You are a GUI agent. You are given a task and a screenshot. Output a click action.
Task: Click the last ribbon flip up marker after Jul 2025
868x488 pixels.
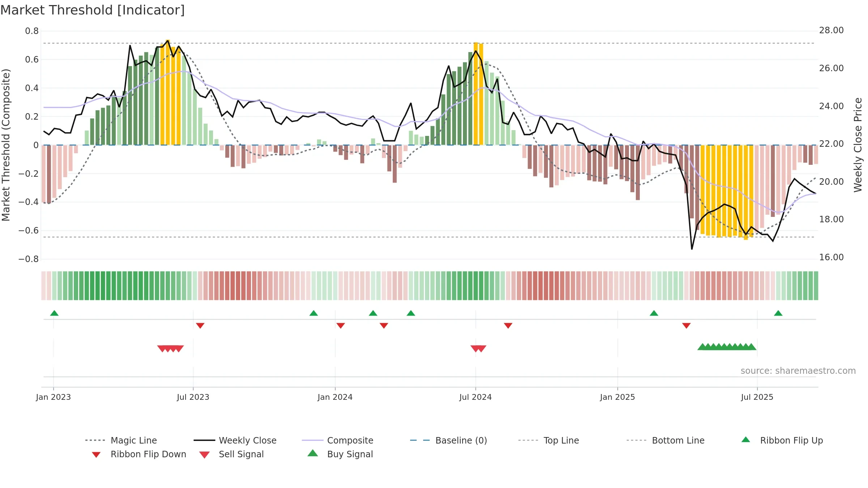coord(778,313)
